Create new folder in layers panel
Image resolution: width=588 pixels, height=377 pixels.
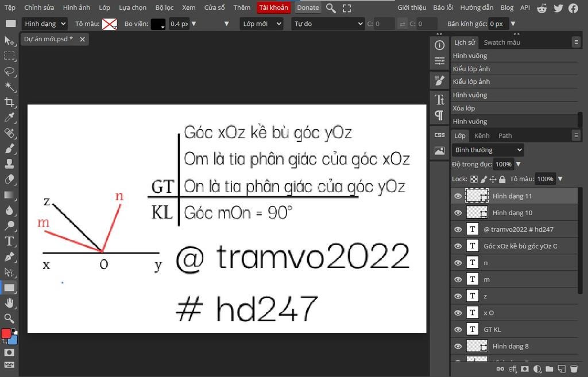coord(550,369)
